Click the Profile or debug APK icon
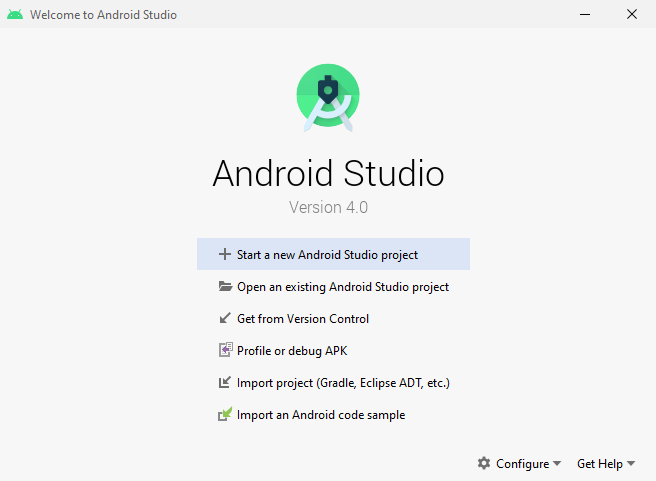 225,351
